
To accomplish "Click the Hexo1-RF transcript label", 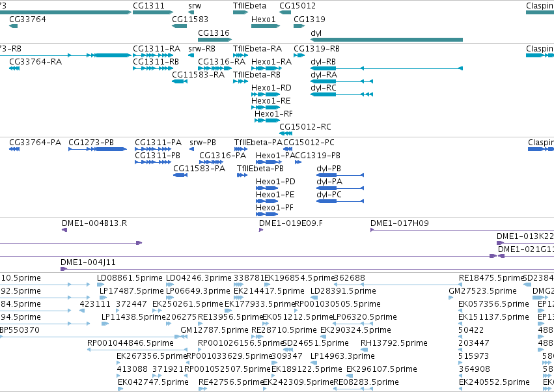I will 273,114.
